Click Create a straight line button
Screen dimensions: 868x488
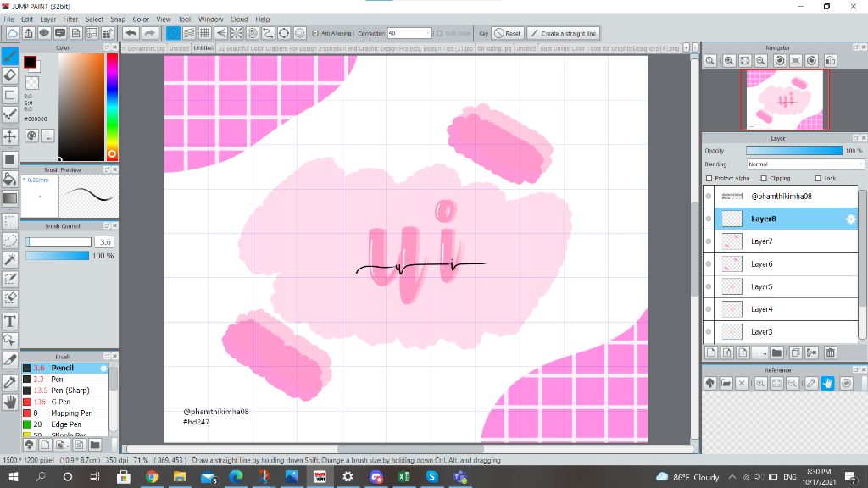(x=564, y=33)
